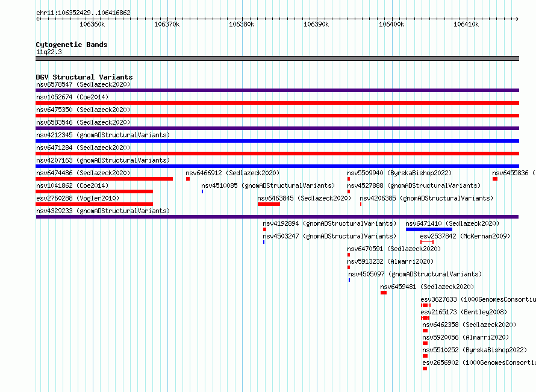
Task: Click the esv2537842 thin red interval glyph
Action: [x=427, y=242]
